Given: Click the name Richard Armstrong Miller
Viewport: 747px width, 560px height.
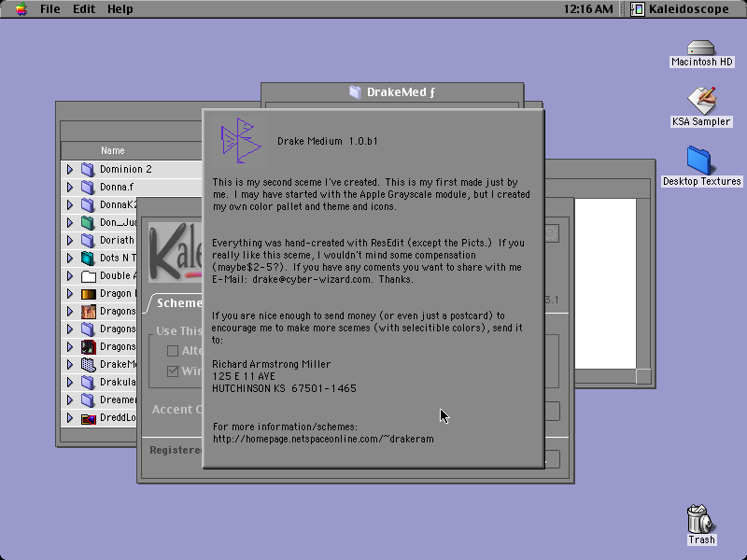Looking at the screenshot, I should point(271,364).
